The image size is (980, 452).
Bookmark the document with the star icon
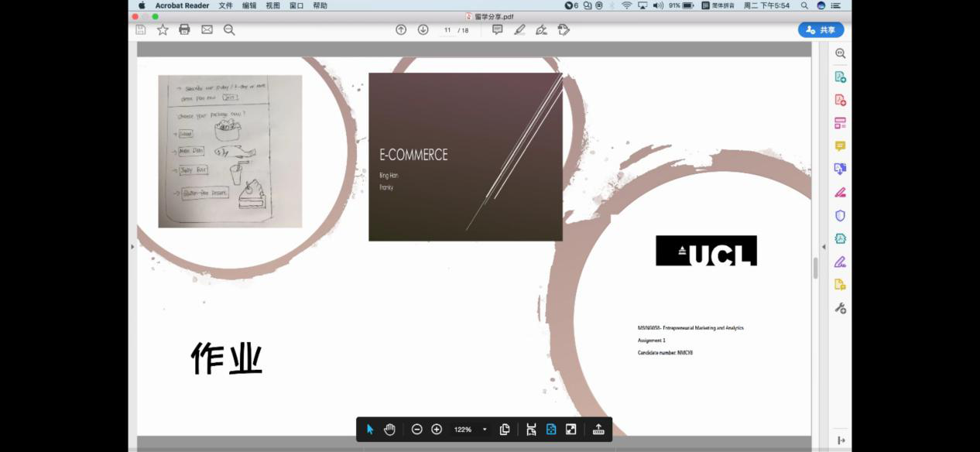[x=163, y=29]
